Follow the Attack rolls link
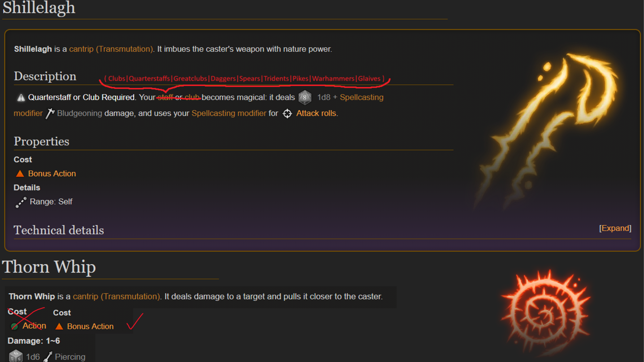 316,113
